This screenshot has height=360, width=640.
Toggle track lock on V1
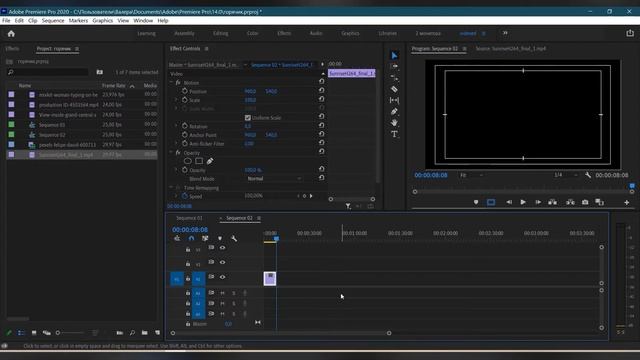coord(188,279)
